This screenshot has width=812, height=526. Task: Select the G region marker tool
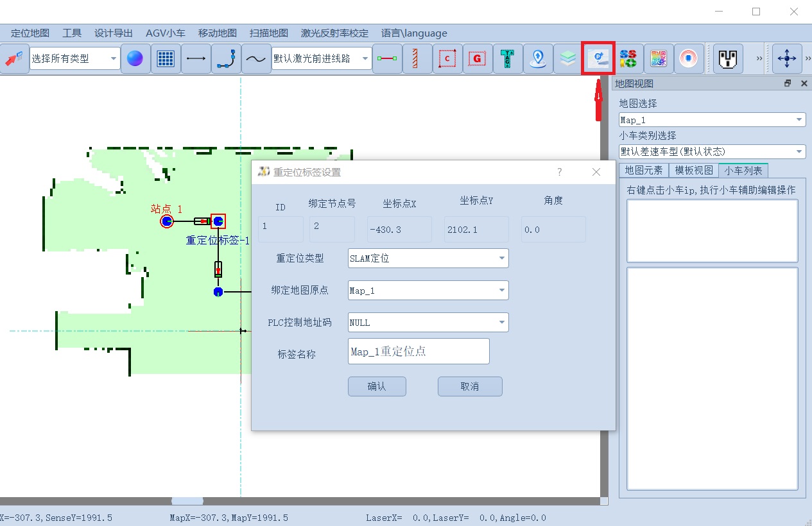[478, 58]
